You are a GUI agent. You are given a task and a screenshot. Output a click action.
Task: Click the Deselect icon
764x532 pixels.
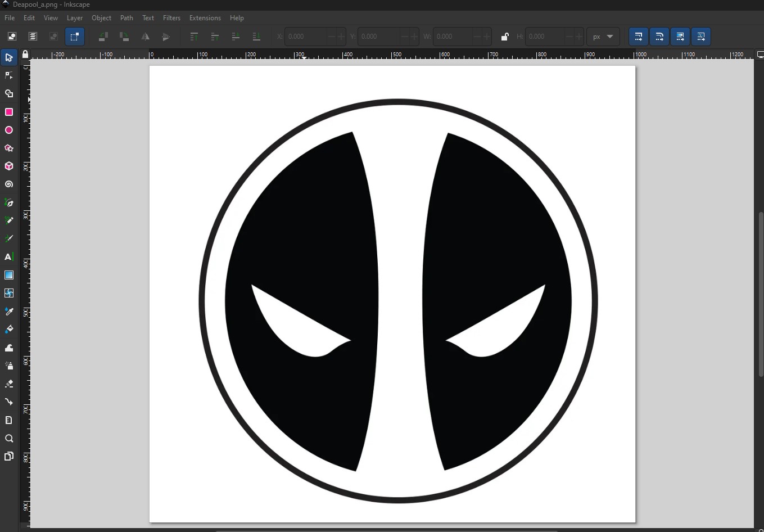[x=53, y=37]
